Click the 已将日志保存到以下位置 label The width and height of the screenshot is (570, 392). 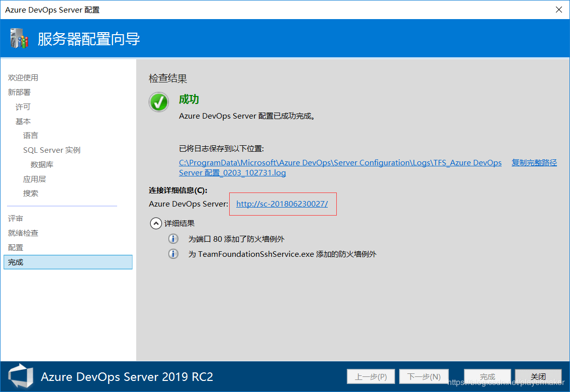point(221,149)
